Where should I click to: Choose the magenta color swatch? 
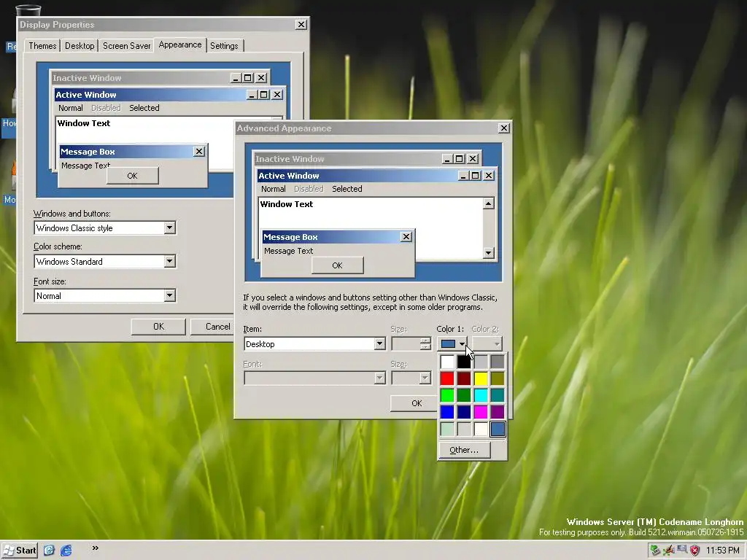pyautogui.click(x=481, y=412)
